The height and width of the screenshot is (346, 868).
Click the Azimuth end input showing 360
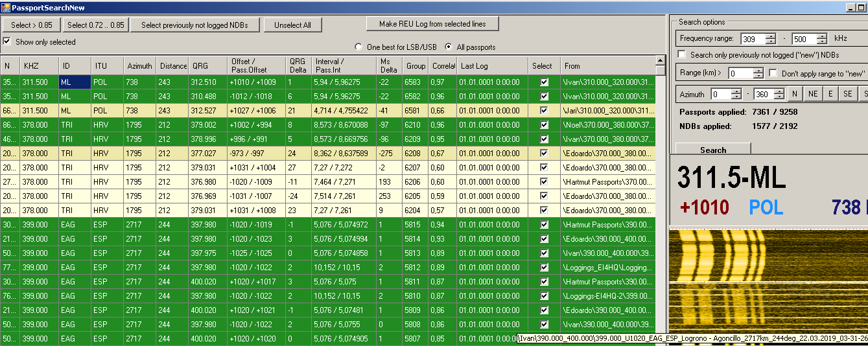point(764,94)
